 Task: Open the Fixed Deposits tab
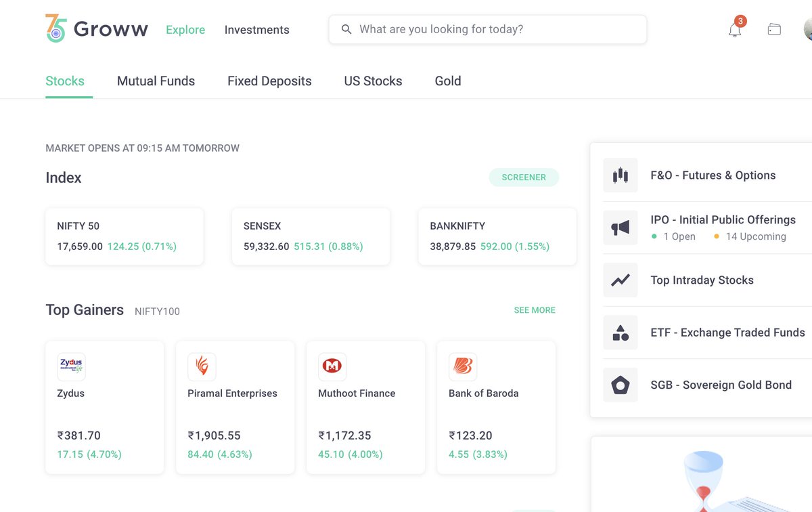click(269, 81)
